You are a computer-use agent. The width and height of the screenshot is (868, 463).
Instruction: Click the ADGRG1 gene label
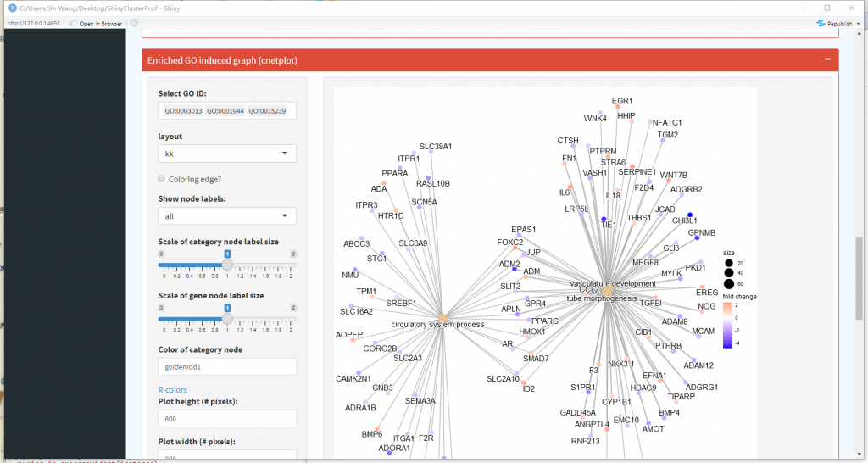point(702,388)
